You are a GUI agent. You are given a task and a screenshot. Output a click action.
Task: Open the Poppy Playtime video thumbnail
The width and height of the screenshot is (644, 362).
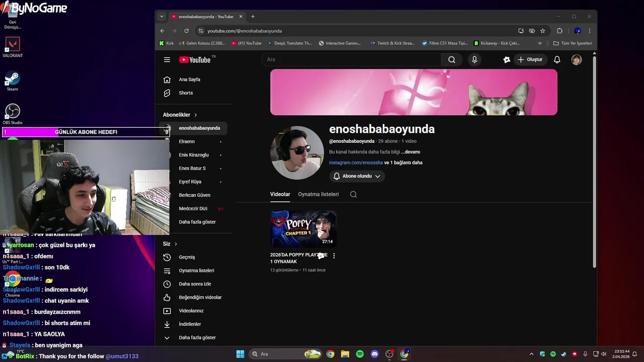[303, 229]
